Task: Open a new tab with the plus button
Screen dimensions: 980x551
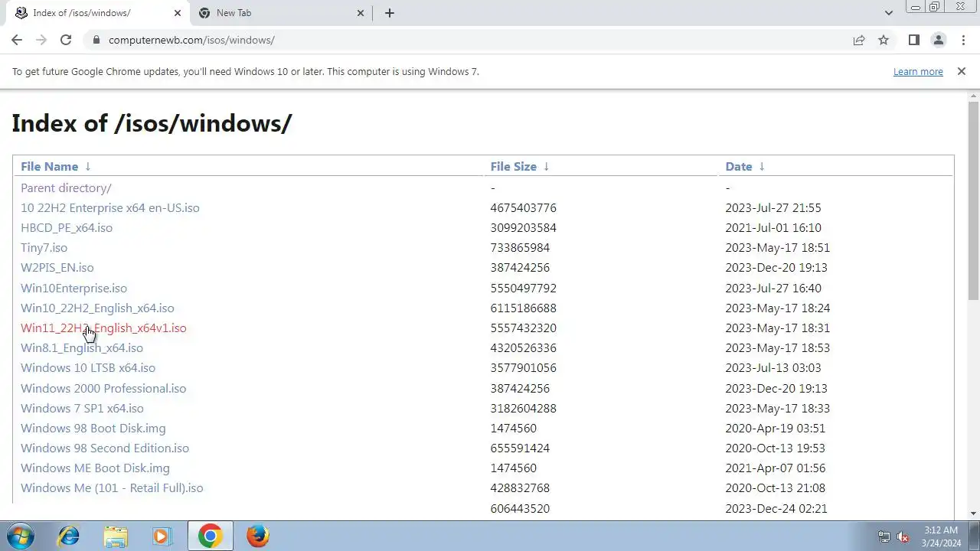Action: (x=389, y=13)
